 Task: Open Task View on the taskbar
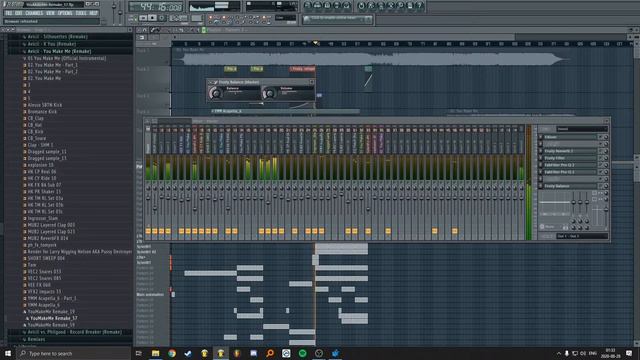139,353
